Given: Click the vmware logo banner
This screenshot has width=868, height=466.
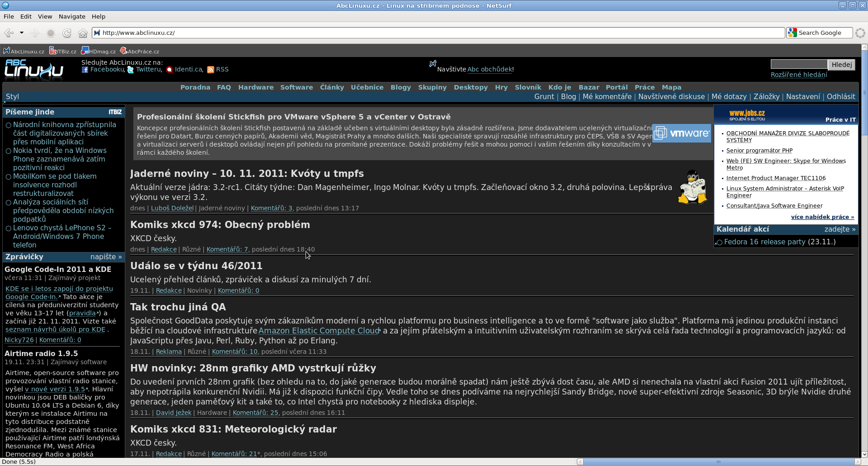Looking at the screenshot, I should 682,133.
